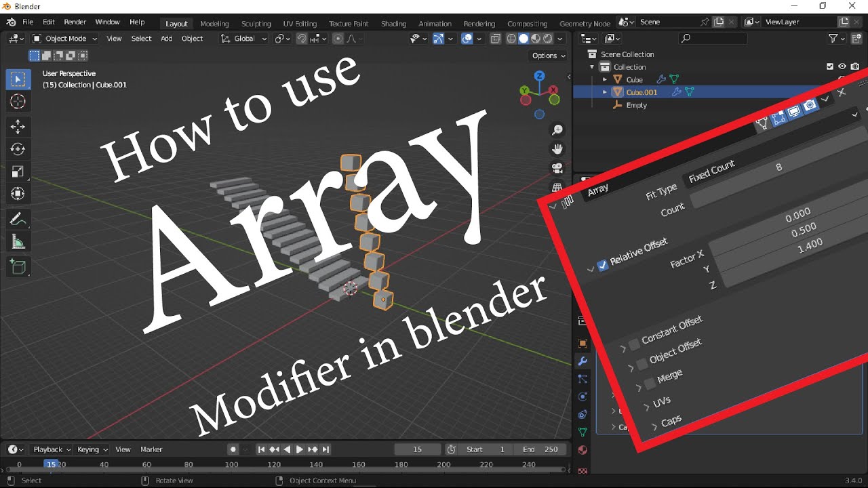Collapse the Collection in outliner
Screen dimensions: 868x488
[x=592, y=67]
